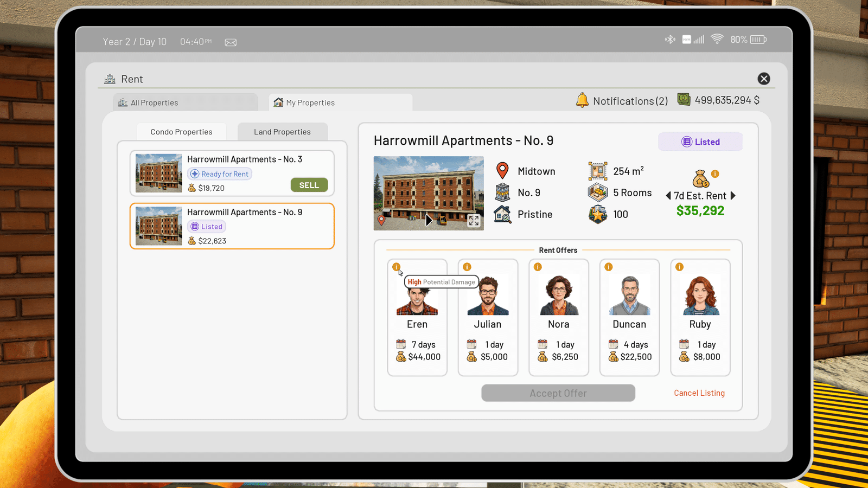The image size is (868, 488).
Task: Increase estimated rent period with right arrow
Action: pyautogui.click(x=733, y=196)
